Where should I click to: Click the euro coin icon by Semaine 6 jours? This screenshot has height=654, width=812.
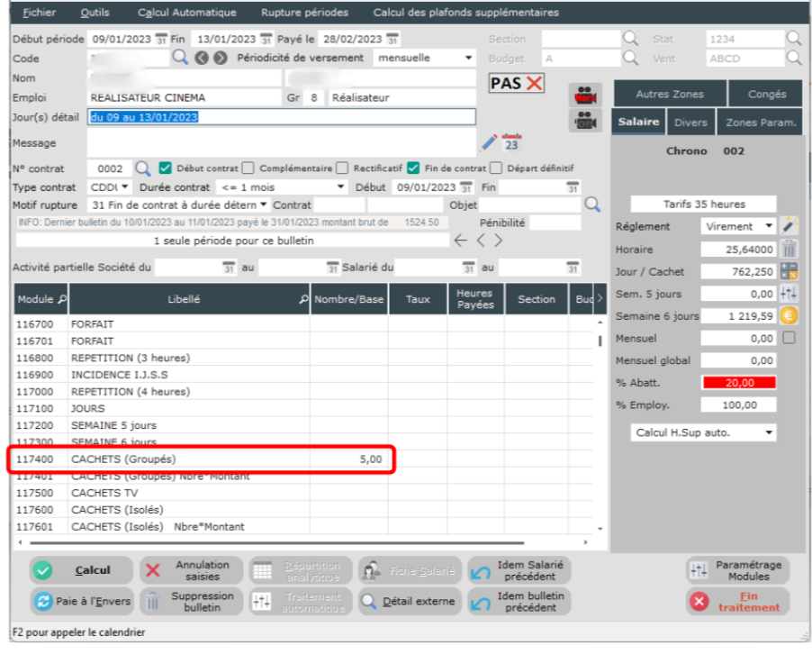789,316
